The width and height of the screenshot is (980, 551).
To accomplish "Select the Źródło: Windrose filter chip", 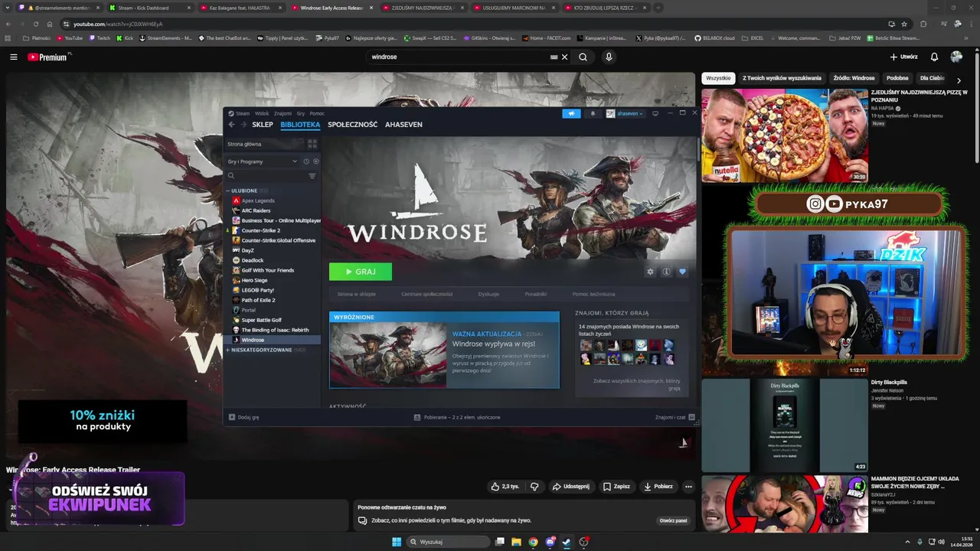I will pyautogui.click(x=854, y=78).
